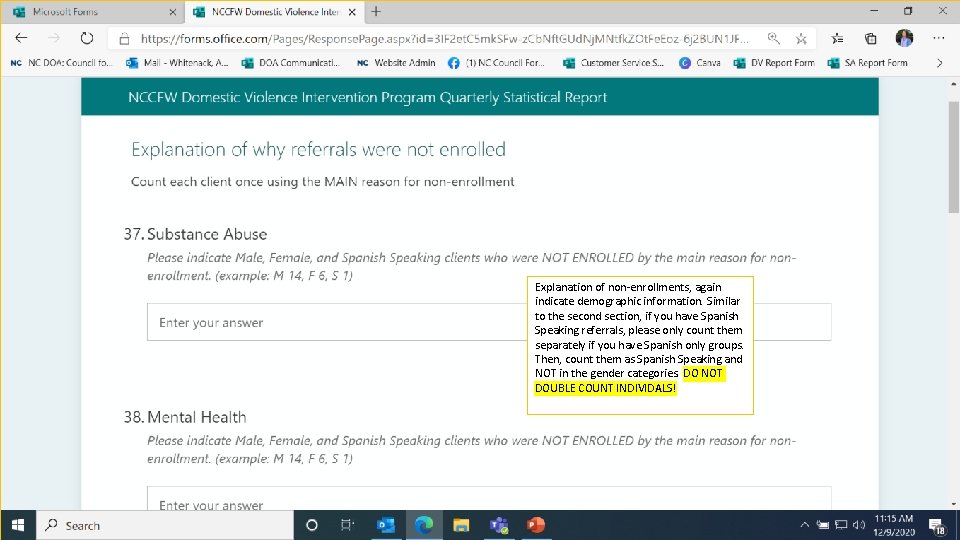Open Edge settings and more menu
This screenshot has width=960, height=540.
tap(939, 38)
